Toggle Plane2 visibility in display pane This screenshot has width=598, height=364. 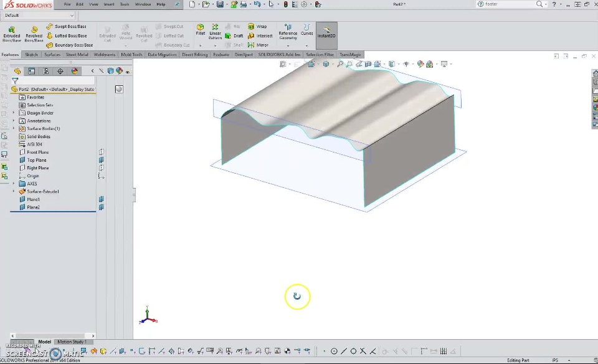(102, 207)
